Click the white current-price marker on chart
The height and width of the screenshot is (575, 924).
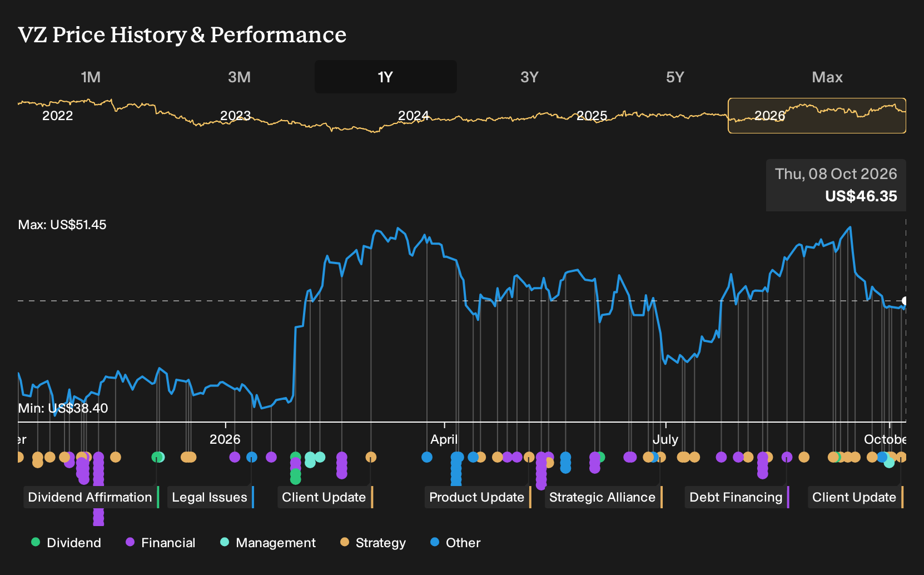coord(905,301)
